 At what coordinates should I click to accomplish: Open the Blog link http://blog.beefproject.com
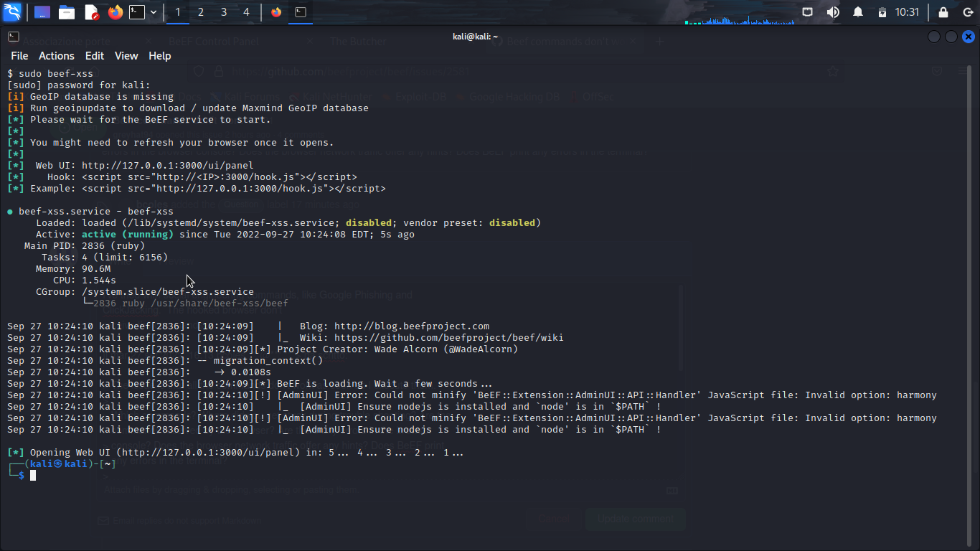412,326
